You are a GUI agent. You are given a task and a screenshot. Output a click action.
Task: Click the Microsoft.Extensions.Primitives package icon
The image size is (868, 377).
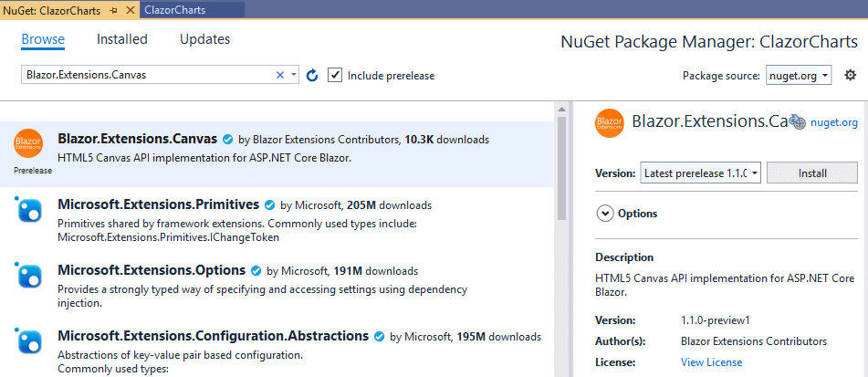28,211
